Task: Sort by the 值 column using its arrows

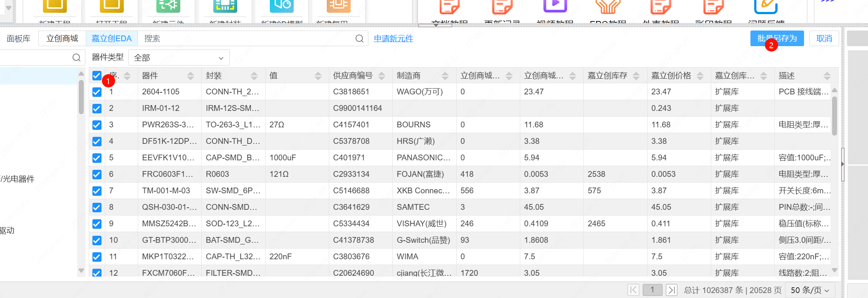Action: 318,76
